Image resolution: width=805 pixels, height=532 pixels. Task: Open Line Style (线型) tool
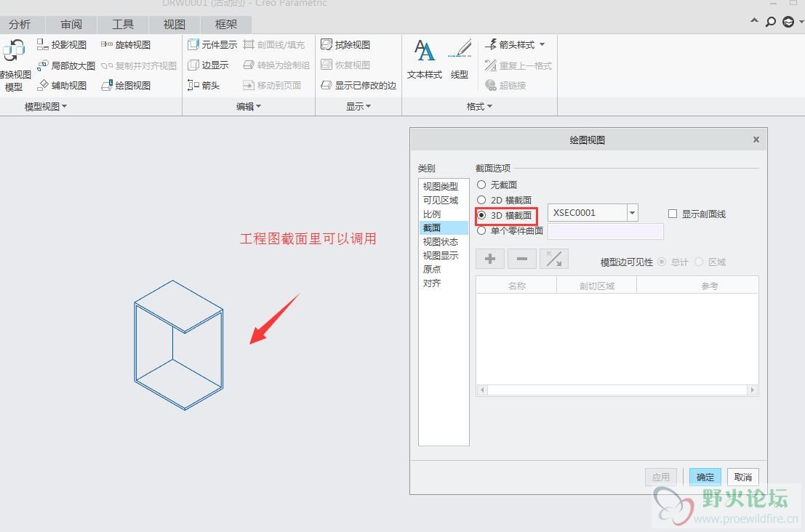460,59
